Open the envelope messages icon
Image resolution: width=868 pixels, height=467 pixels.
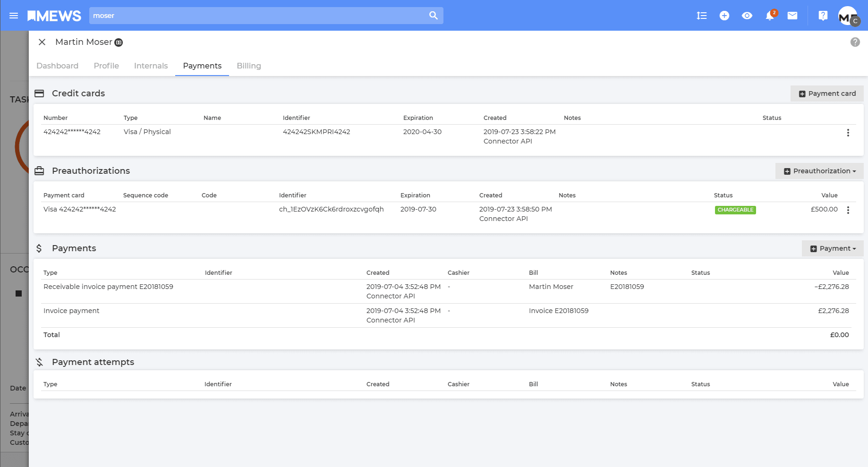pyautogui.click(x=792, y=16)
